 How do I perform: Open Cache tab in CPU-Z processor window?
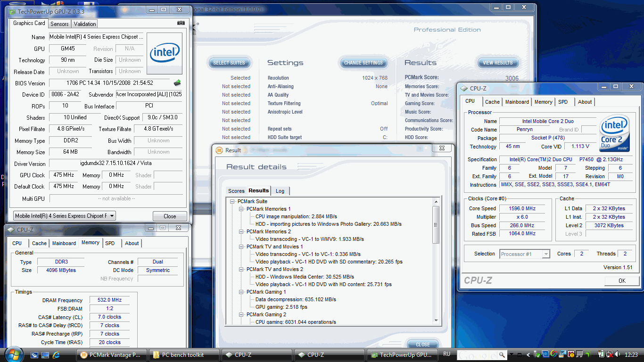point(492,102)
